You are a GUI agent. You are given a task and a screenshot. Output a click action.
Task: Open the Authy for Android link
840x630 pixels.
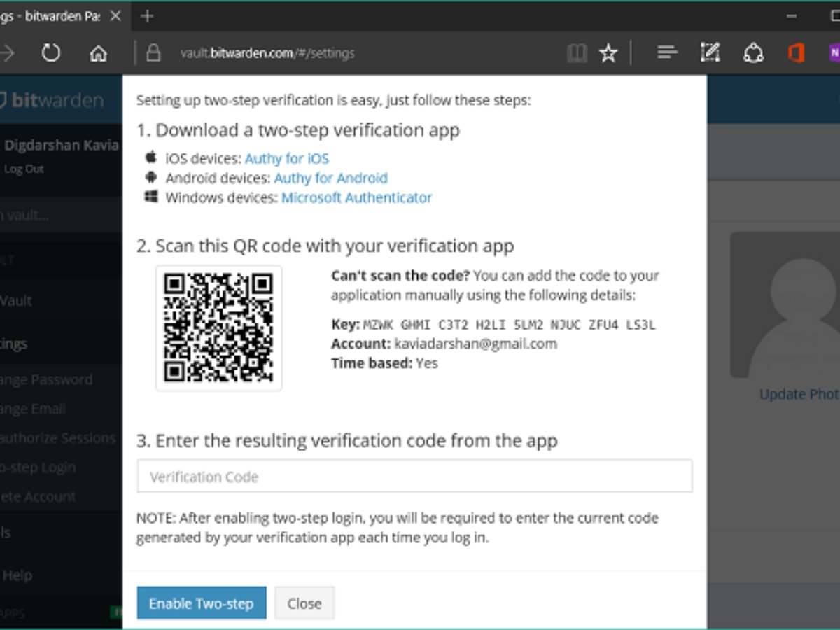[330, 178]
